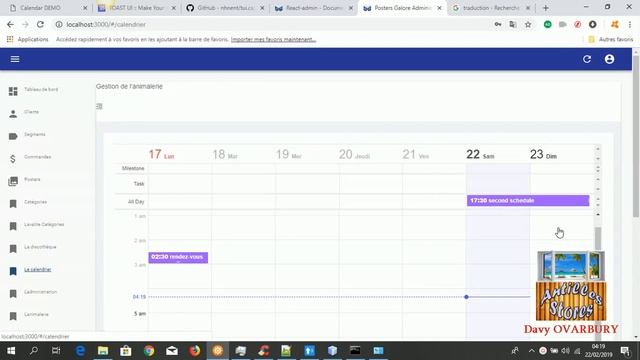The height and width of the screenshot is (360, 640).
Task: Open Le calendrier menu link
Action: 38,269
